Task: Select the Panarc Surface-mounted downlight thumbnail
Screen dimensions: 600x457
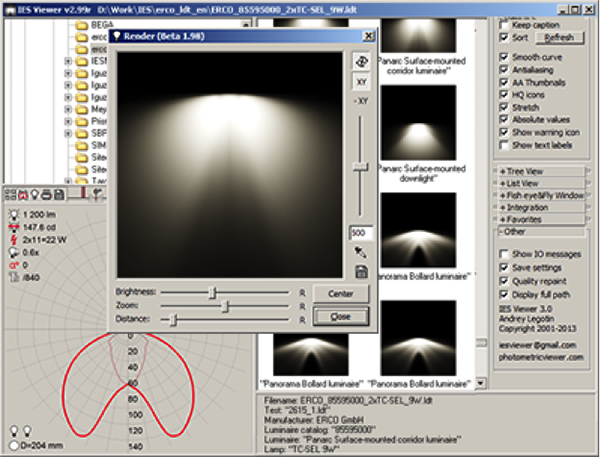Action: pyautogui.click(x=418, y=119)
